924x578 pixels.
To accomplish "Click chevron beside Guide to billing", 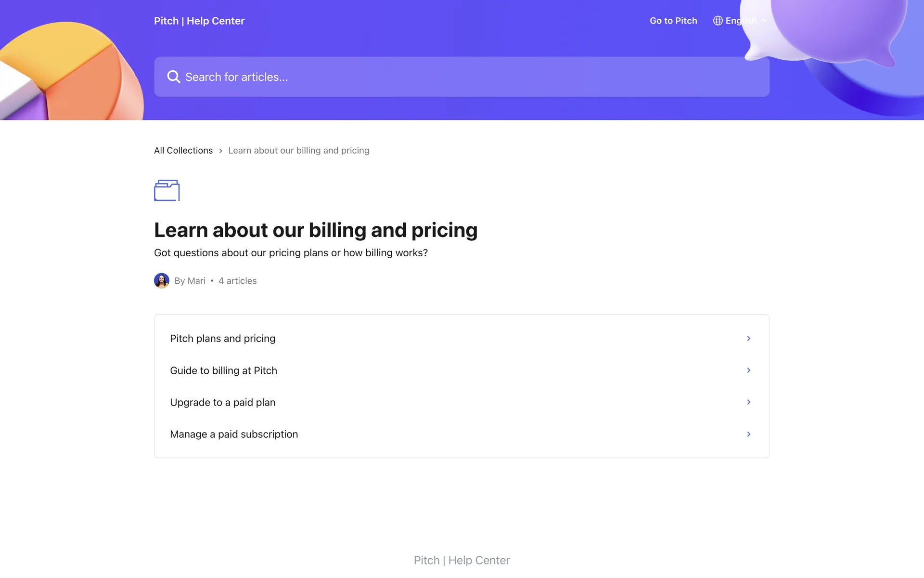I will (748, 370).
